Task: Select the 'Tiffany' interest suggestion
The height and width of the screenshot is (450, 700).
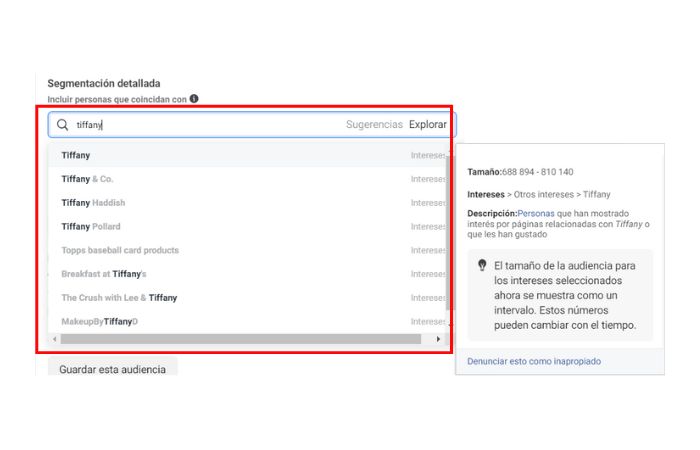Action: coord(247,155)
